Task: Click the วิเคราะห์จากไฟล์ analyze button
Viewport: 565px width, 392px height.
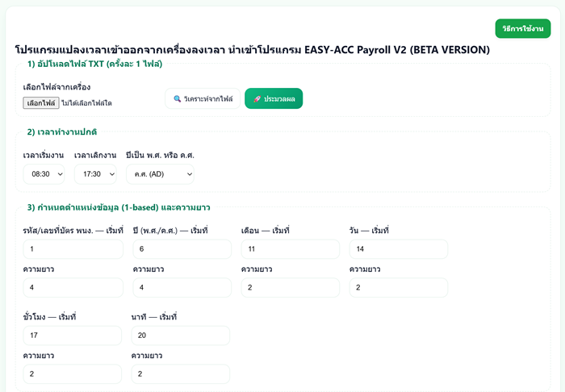Action: 203,98
